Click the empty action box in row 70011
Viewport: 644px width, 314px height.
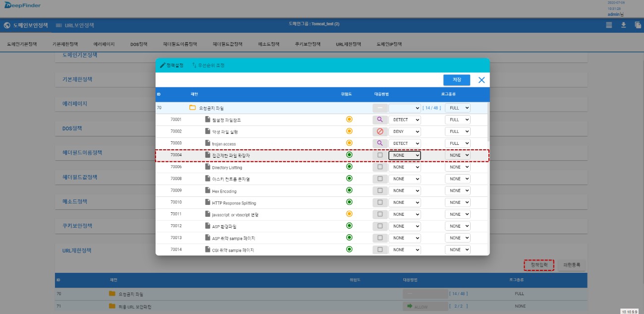tap(380, 214)
